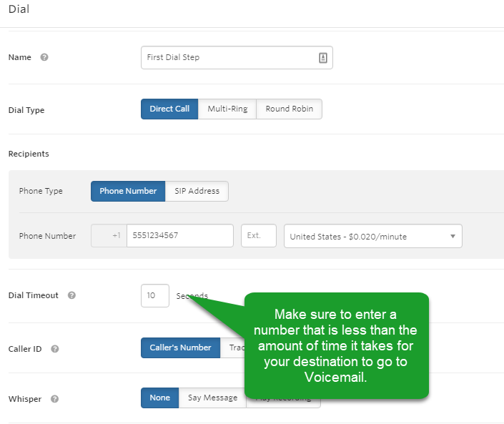The image size is (504, 424).
Task: Click the +1 country code prefix
Action: tap(109, 236)
